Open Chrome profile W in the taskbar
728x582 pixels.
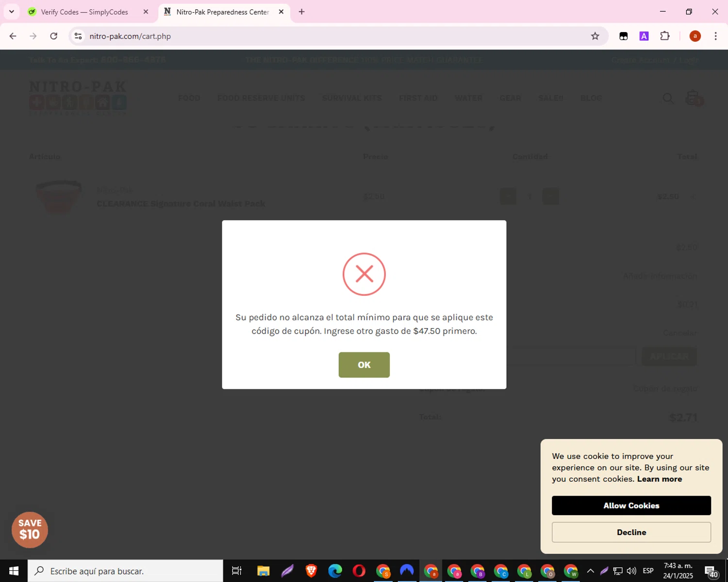click(571, 571)
